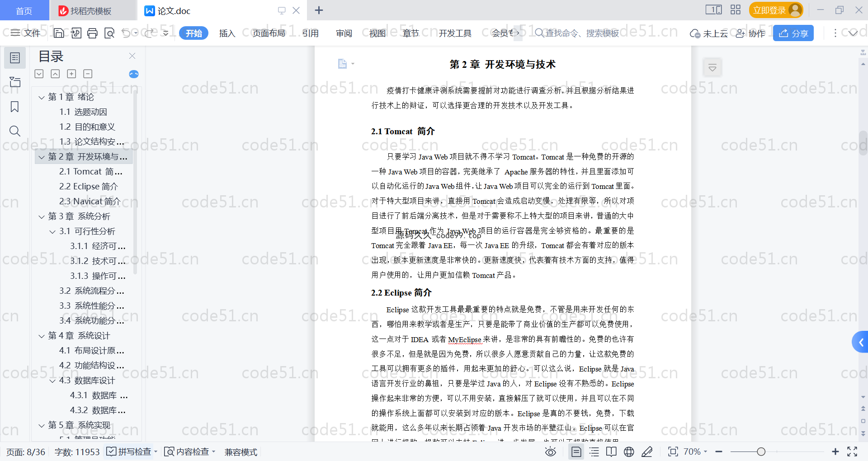The width and height of the screenshot is (868, 461).
Task: Open the chapter navigation icon in sidebar
Action: [x=15, y=82]
